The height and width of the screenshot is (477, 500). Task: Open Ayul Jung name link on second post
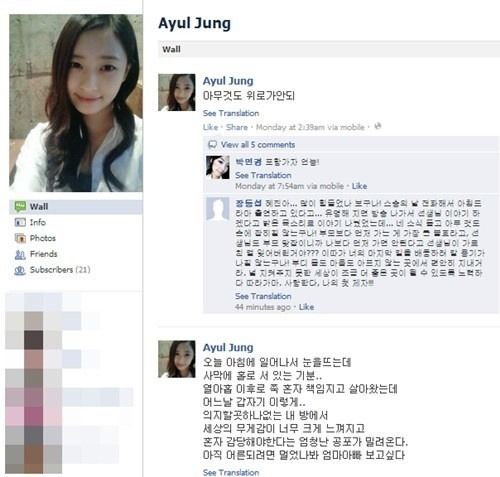[x=228, y=347]
